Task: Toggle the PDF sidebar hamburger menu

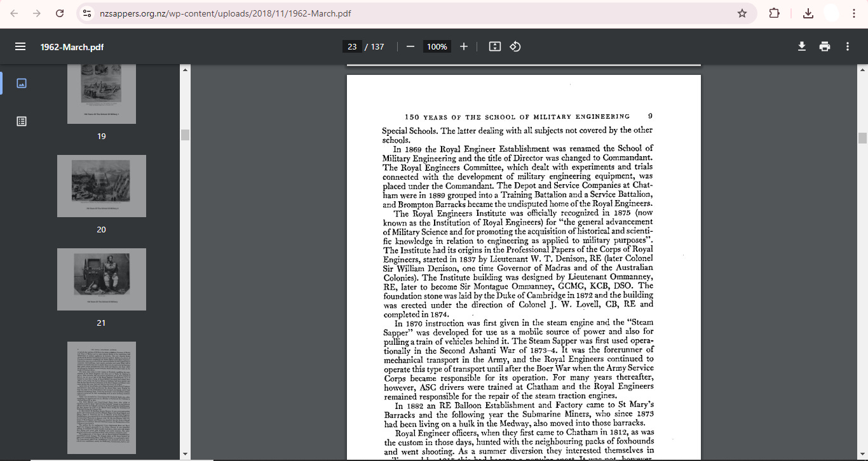Action: tap(20, 46)
